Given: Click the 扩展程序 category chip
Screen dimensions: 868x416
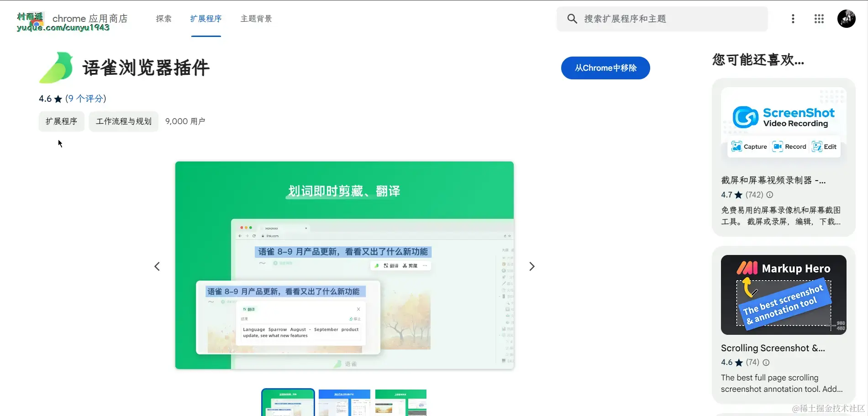Looking at the screenshot, I should pos(62,121).
